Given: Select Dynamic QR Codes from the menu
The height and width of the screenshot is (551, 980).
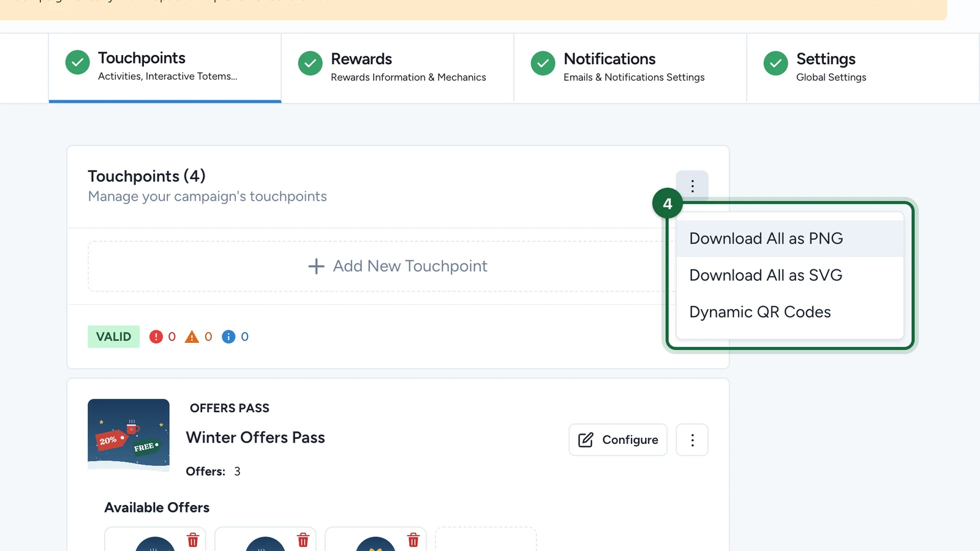Looking at the screenshot, I should tap(790, 312).
